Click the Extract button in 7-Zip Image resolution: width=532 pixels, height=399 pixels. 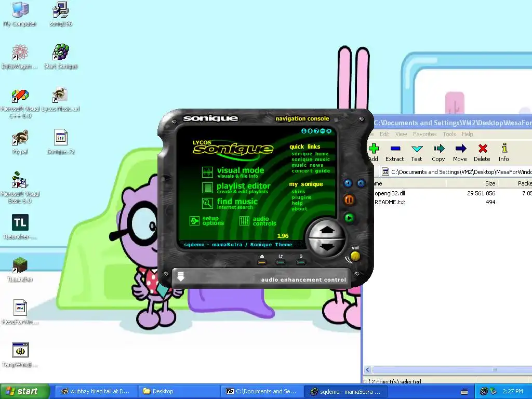click(x=395, y=153)
